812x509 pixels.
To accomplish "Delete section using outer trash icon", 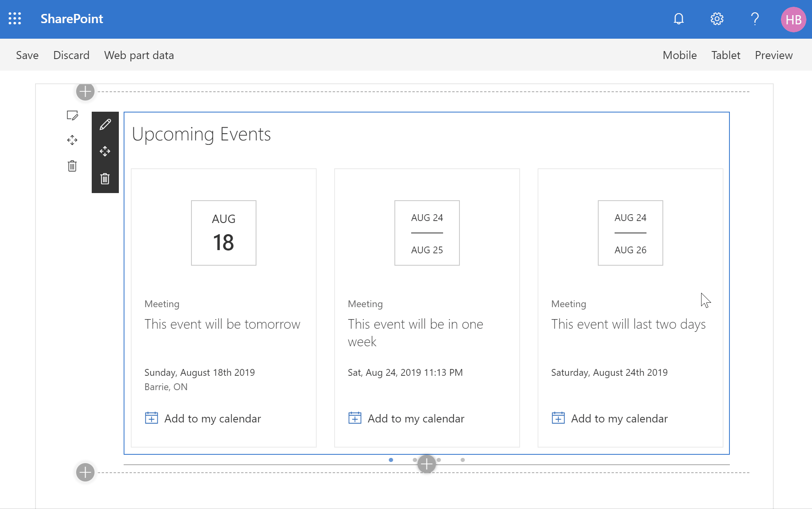I will 72,166.
